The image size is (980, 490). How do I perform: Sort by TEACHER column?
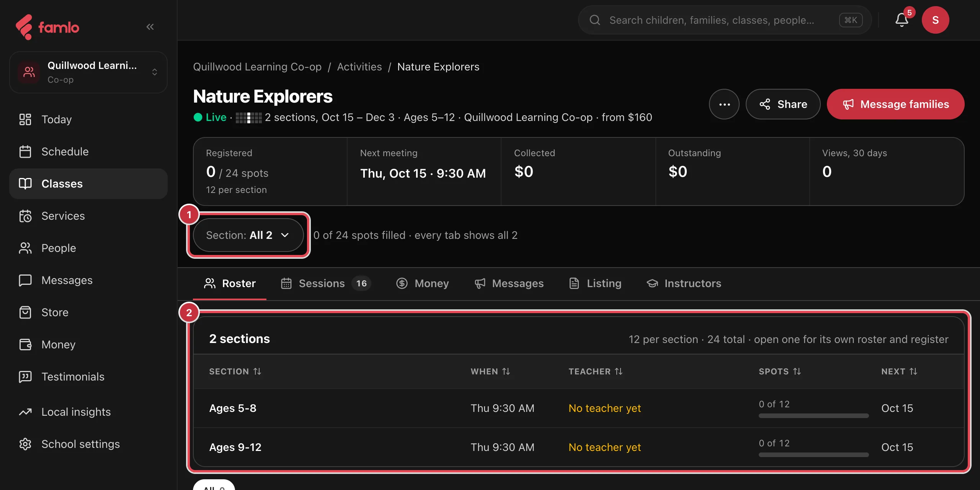(x=596, y=371)
